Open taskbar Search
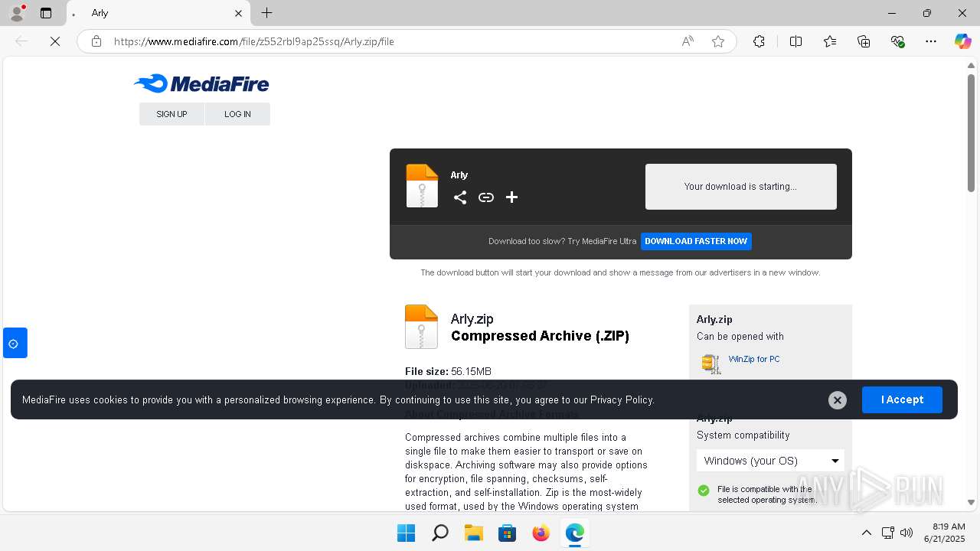This screenshot has height=551, width=980. coord(439,533)
